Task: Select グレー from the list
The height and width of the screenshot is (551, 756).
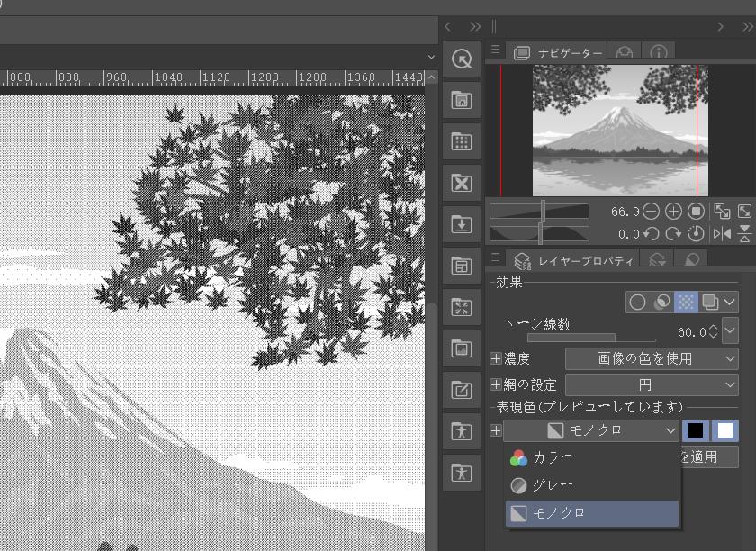Action: 592,485
